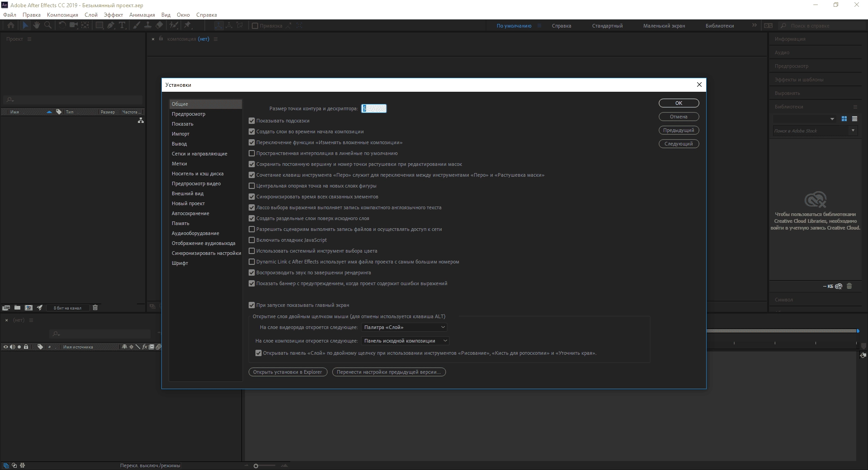Select the Rectangle shape tool
Image resolution: width=868 pixels, height=470 pixels.
pos(99,25)
